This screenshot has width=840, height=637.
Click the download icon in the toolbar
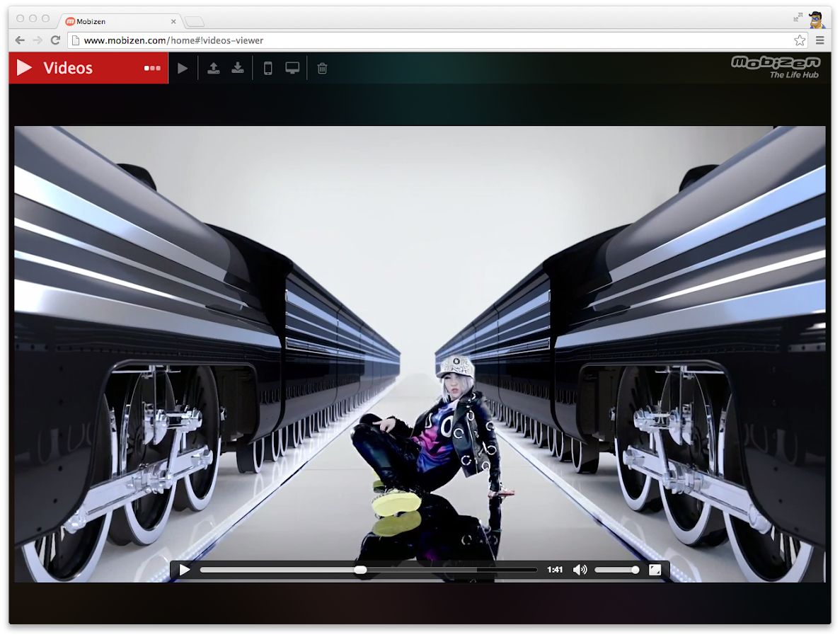238,69
